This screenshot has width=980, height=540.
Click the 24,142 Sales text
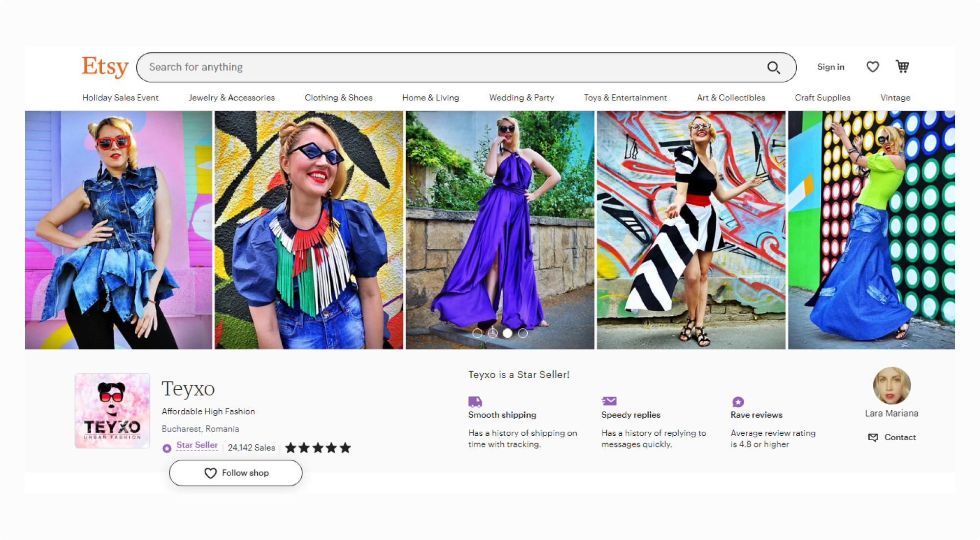pyautogui.click(x=251, y=447)
